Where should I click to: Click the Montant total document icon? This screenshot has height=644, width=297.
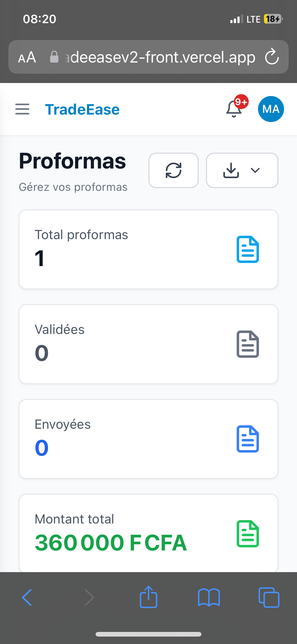[x=248, y=534]
